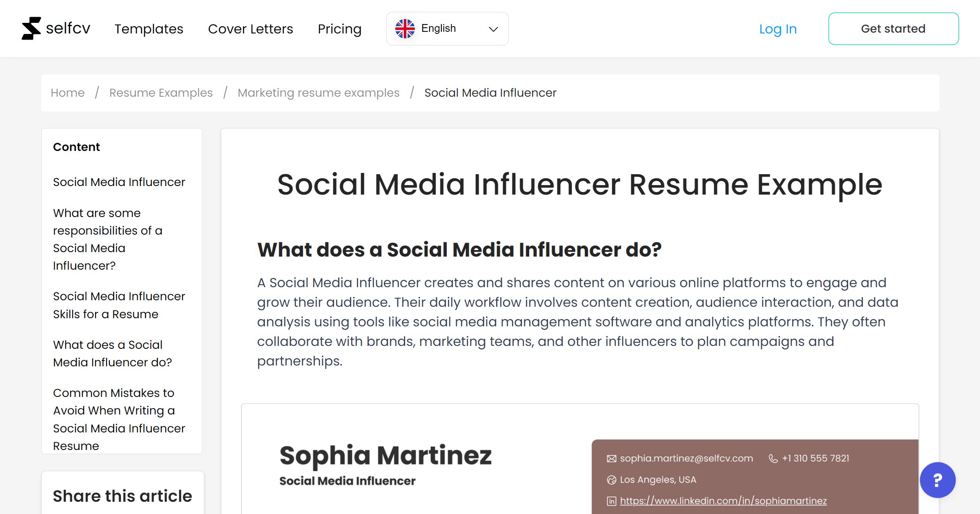The height and width of the screenshot is (514, 980).
Task: Open Resume Examples breadcrumb
Action: pyautogui.click(x=160, y=93)
